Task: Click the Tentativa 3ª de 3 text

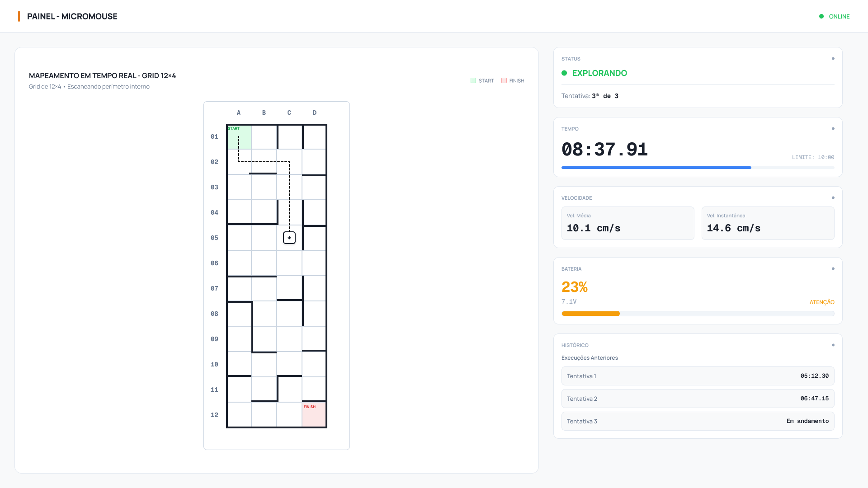Action: point(590,96)
